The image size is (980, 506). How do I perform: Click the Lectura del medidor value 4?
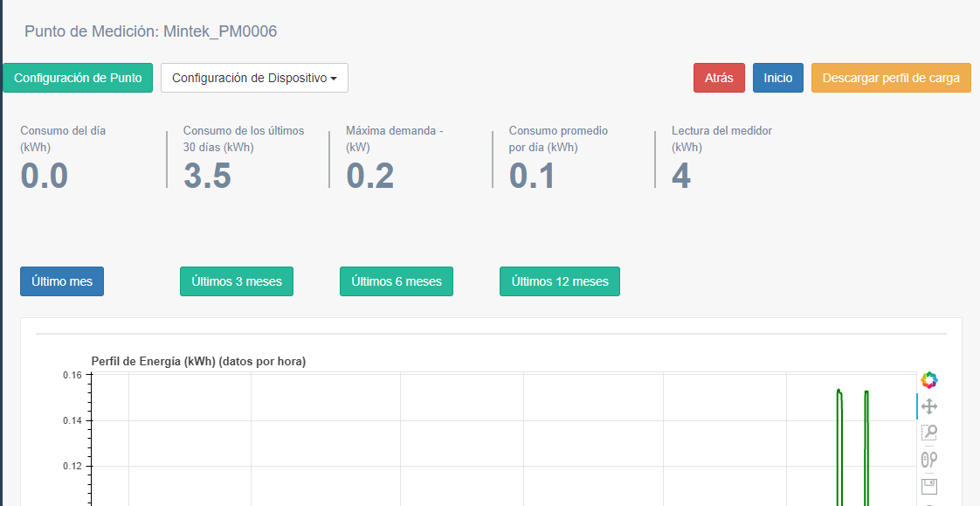(681, 176)
